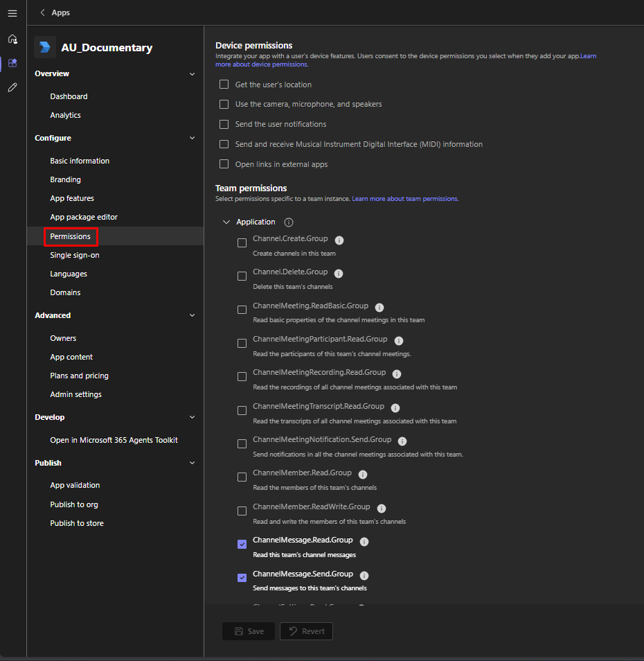The image size is (644, 661).
Task: Collapse the Advanced sidebar section
Action: (x=192, y=315)
